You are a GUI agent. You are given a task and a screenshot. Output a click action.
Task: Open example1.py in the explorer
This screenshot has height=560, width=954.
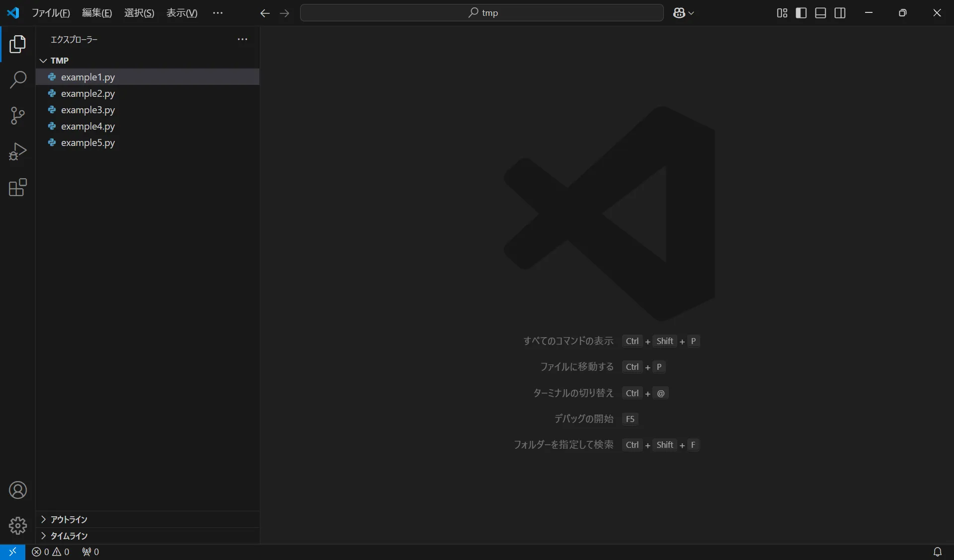point(148,77)
